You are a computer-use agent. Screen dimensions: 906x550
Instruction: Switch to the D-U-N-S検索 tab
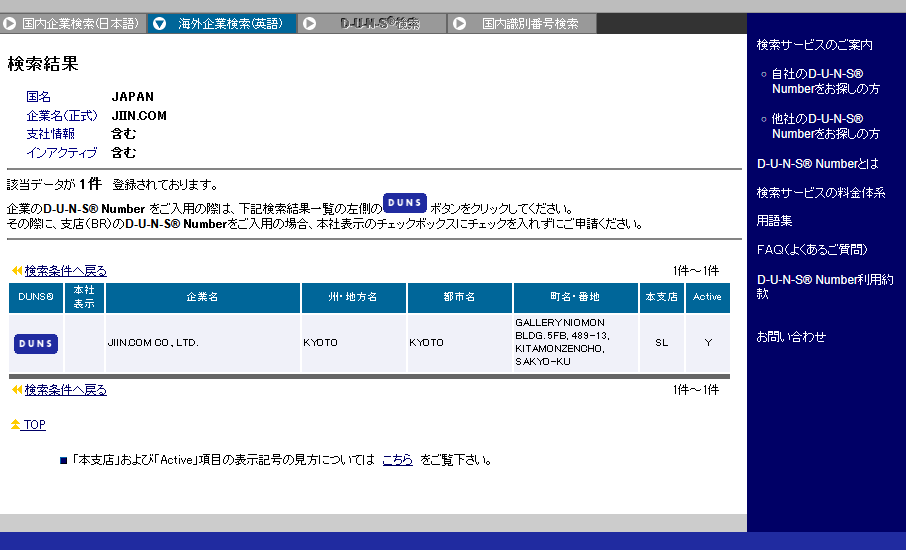point(372,24)
